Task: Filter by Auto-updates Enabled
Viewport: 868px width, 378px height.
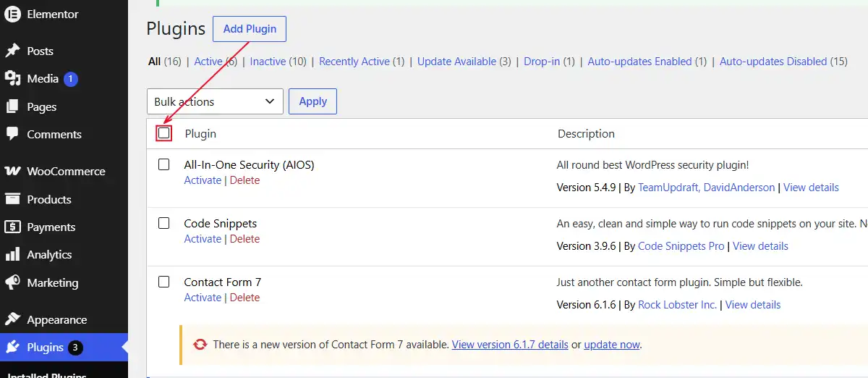Action: 639,62
